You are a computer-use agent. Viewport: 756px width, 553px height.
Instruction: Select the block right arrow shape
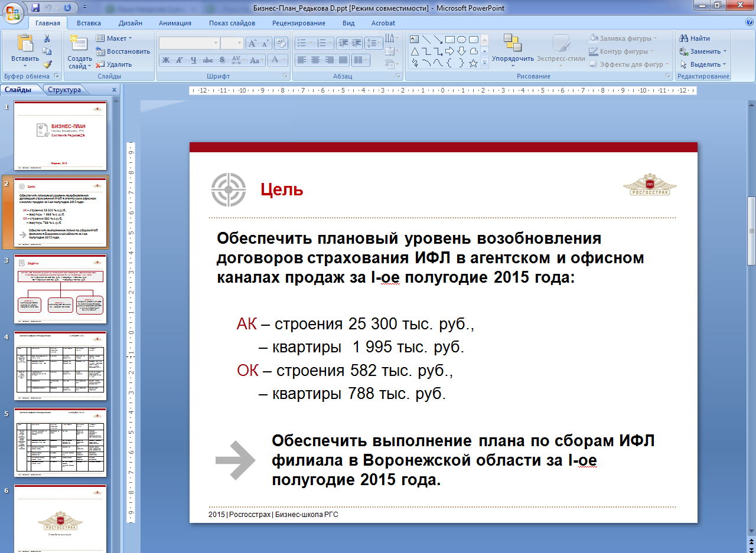[x=450, y=51]
